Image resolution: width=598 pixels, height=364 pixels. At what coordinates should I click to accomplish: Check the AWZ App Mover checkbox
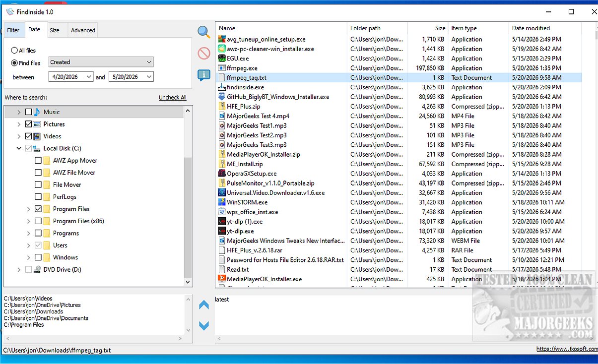pos(38,161)
